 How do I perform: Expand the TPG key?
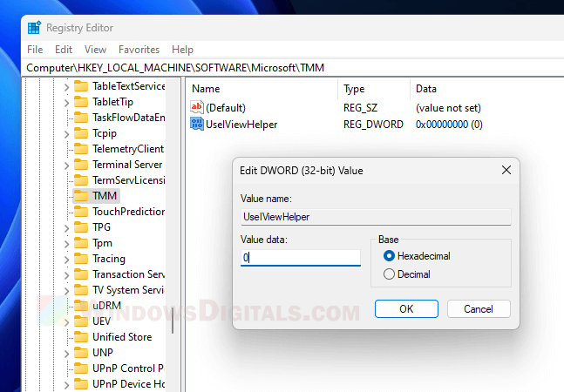pyautogui.click(x=66, y=228)
